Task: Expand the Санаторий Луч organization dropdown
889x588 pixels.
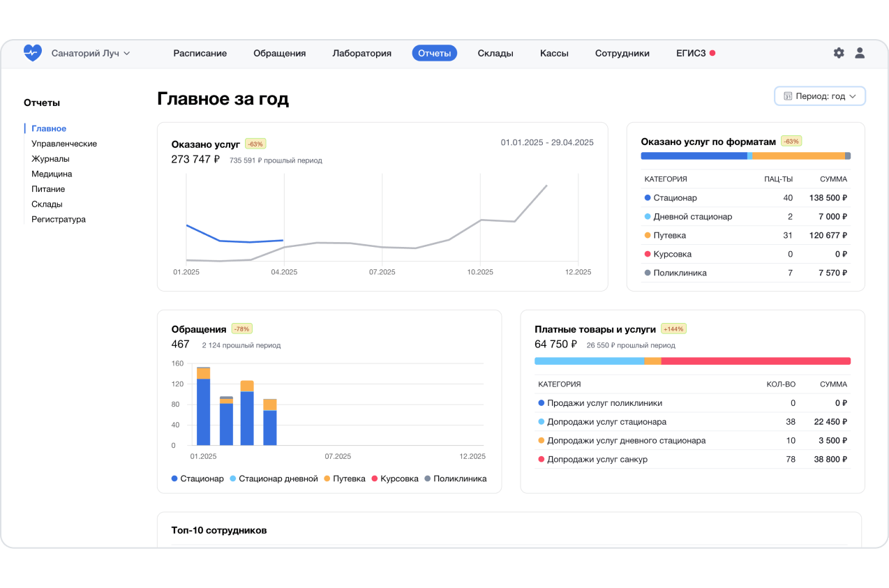Action: (x=91, y=53)
